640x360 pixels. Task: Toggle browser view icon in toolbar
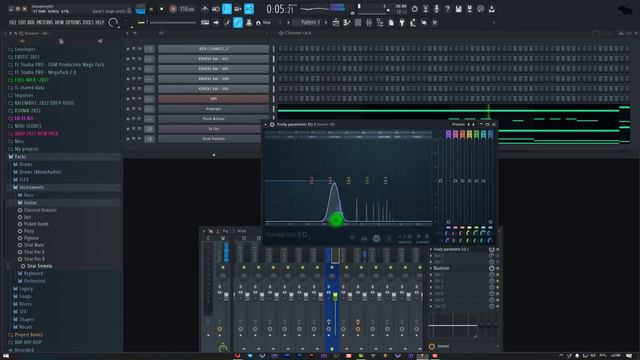click(380, 22)
